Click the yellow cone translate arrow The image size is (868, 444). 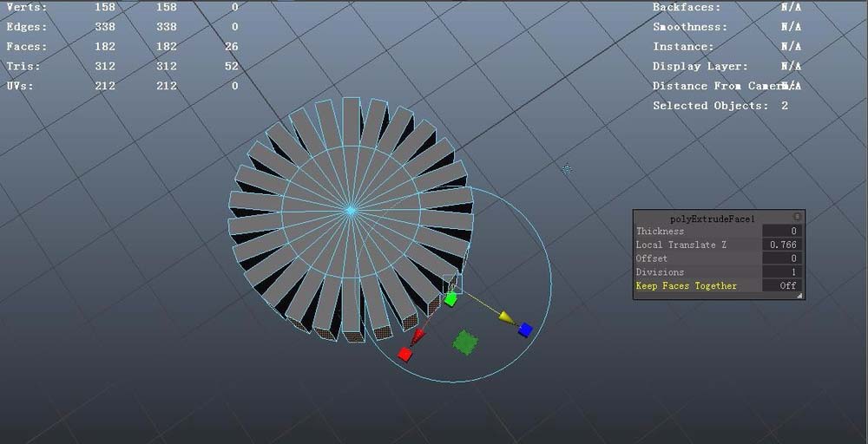506,317
